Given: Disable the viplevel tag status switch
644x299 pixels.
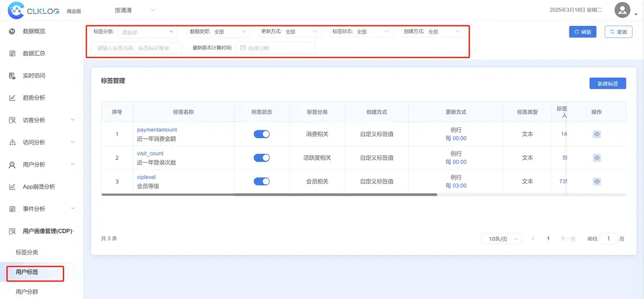Looking at the screenshot, I should [x=262, y=182].
